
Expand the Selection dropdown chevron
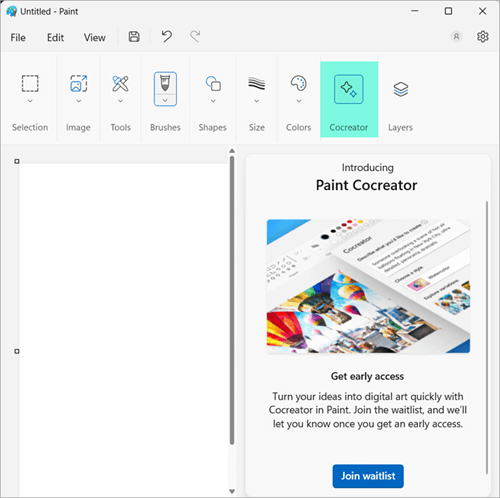tap(30, 101)
